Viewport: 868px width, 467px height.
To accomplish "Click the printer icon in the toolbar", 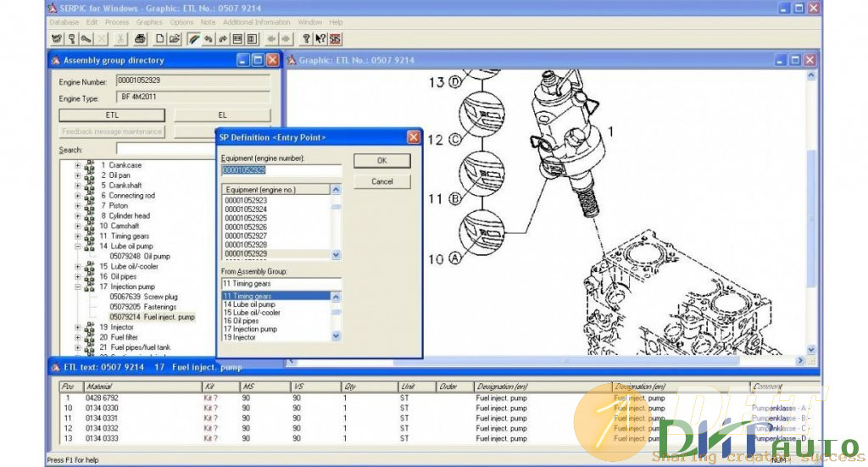I will pos(140,39).
